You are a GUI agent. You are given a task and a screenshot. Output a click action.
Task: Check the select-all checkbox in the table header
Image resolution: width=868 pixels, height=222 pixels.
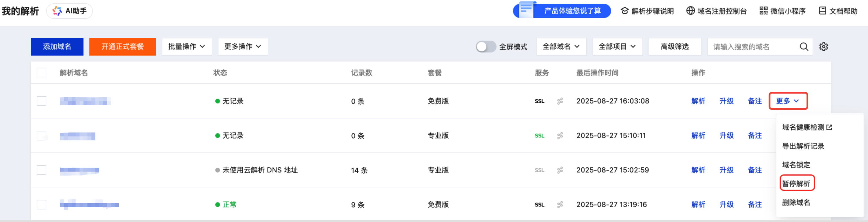click(x=41, y=72)
